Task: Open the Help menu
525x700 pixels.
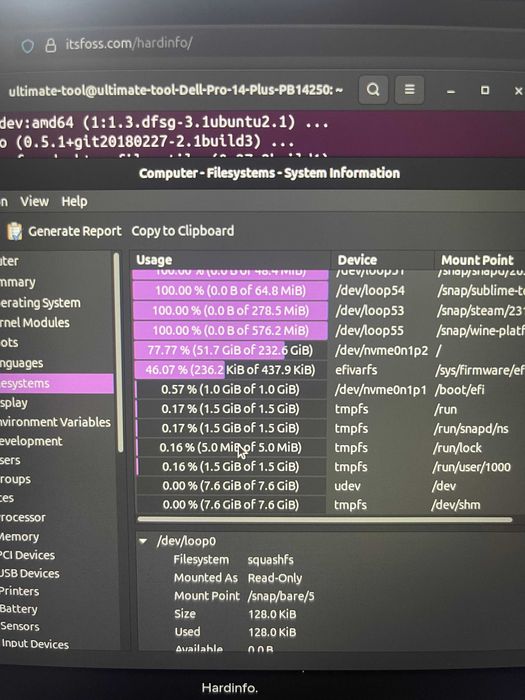Action: pos(74,201)
